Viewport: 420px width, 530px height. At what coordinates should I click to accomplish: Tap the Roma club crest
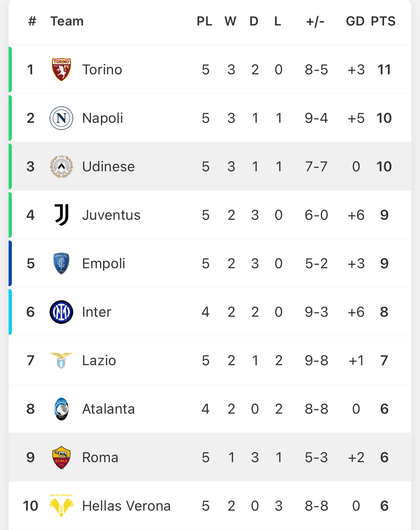61,457
